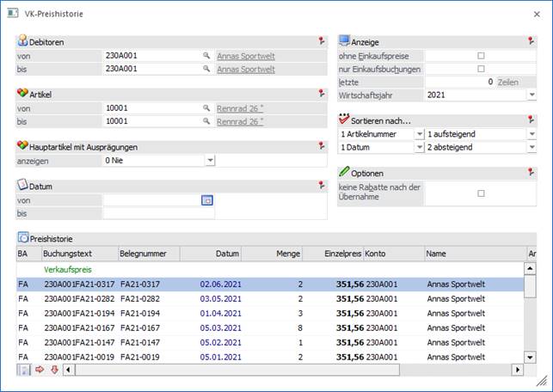Expand the 'anzeigen 0 Nie' dropdown
553x392 pixels.
tap(210, 160)
